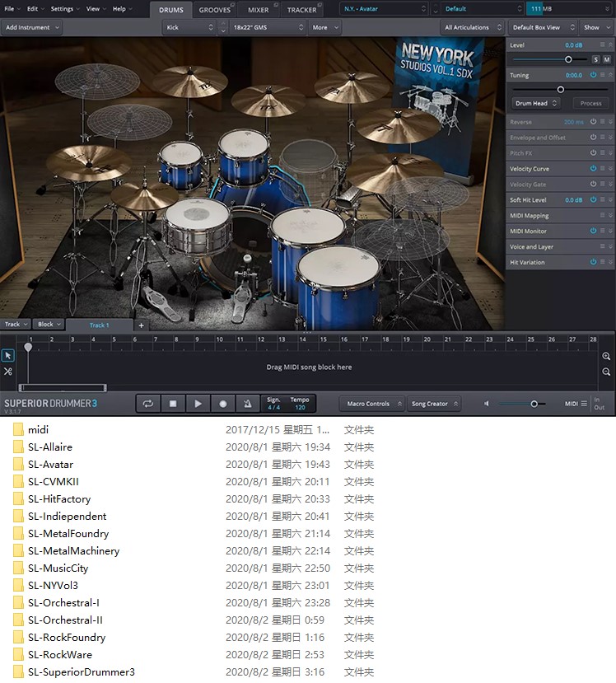Open the MIDI Mapping menu icon
Image resolution: width=616 pixels, height=683 pixels.
click(603, 215)
